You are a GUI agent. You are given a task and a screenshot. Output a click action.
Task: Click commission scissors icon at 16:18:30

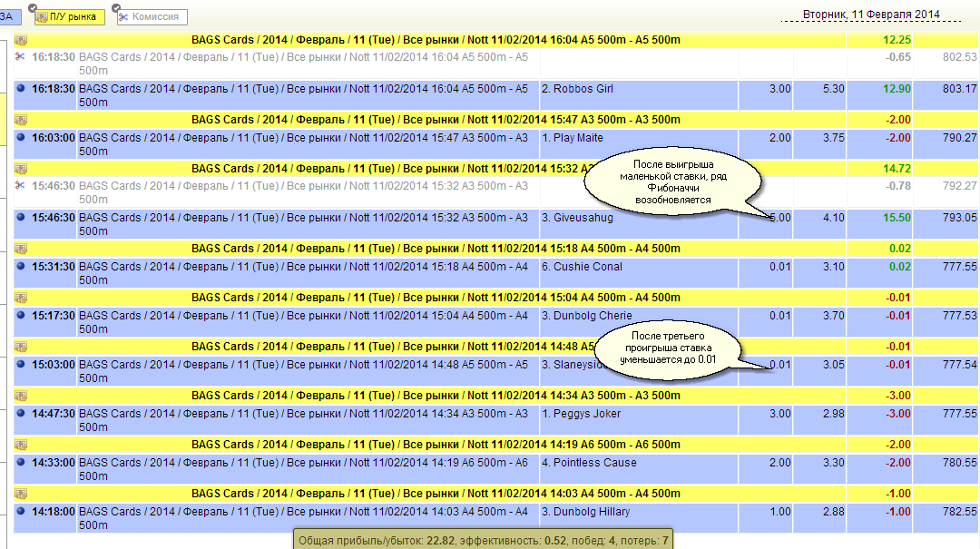pyautogui.click(x=20, y=57)
